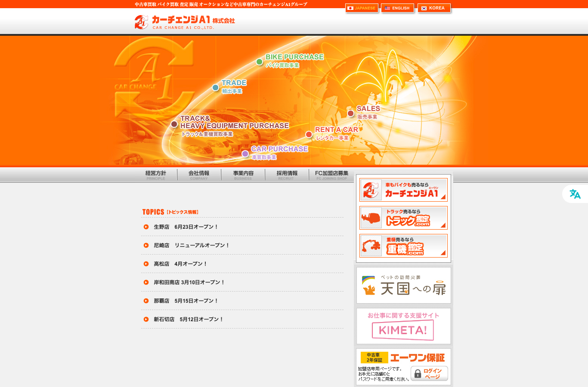This screenshot has width=588, height=387.
Task: Open topic 新石切店 5月12日オープン
Action: coord(189,319)
